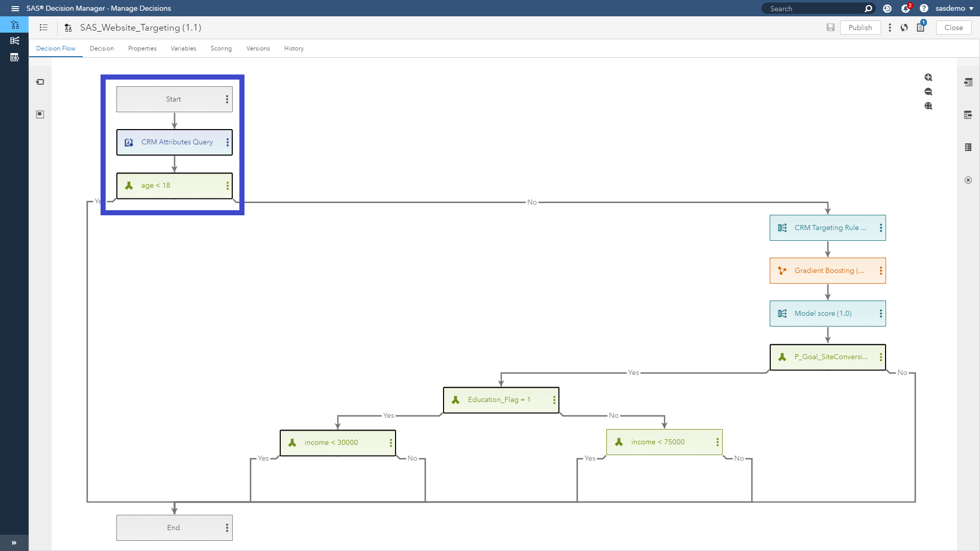The height and width of the screenshot is (551, 980).
Task: Open the kebab menu on age < 18 node
Action: 227,185
